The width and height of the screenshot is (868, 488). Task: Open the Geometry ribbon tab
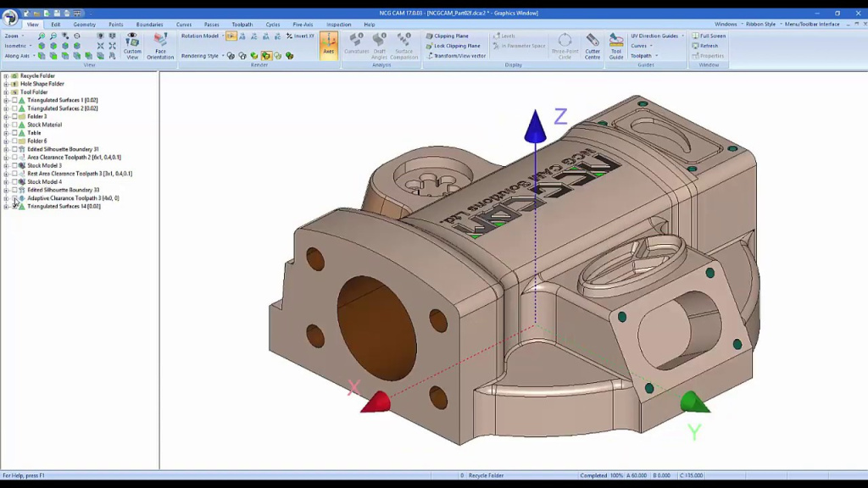point(84,25)
